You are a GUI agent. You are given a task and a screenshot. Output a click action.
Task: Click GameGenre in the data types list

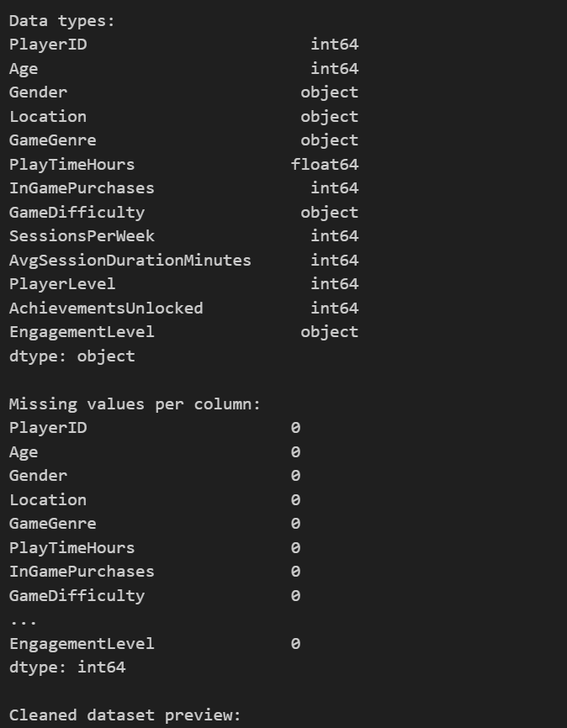(x=52, y=140)
